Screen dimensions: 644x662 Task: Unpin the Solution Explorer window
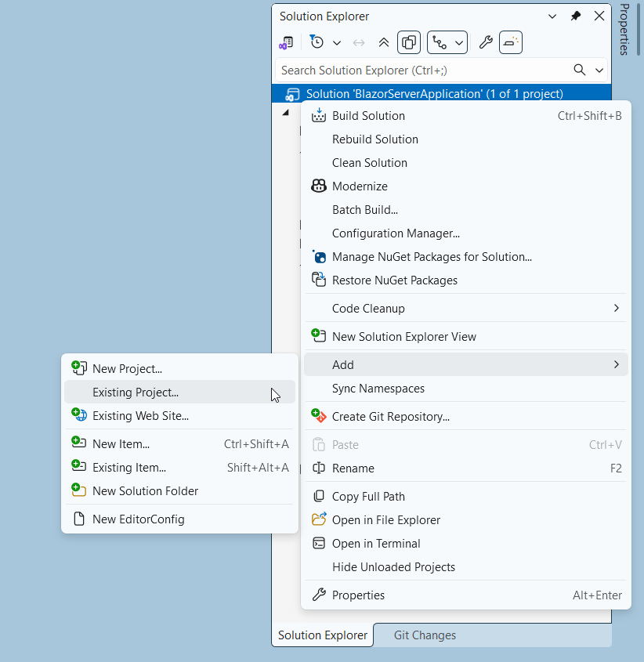pos(576,16)
